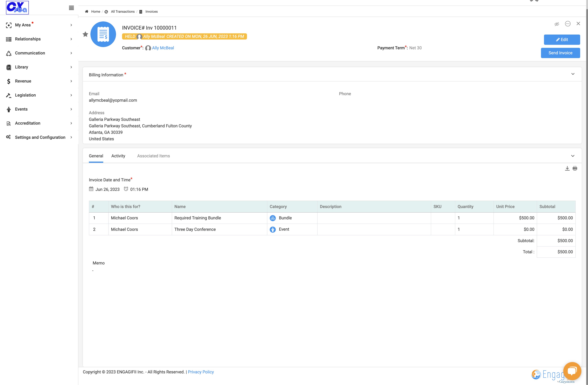The width and height of the screenshot is (588, 385).
Task: Click the Home breadcrumb icon
Action: tap(87, 11)
